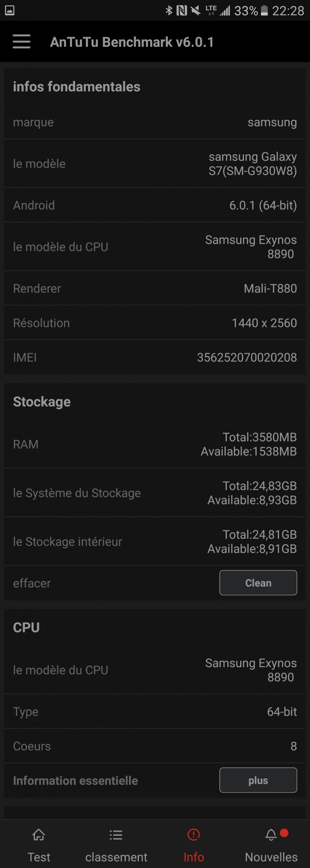Tap the Coeurs count row
This screenshot has width=310, height=868.
pyautogui.click(x=155, y=746)
